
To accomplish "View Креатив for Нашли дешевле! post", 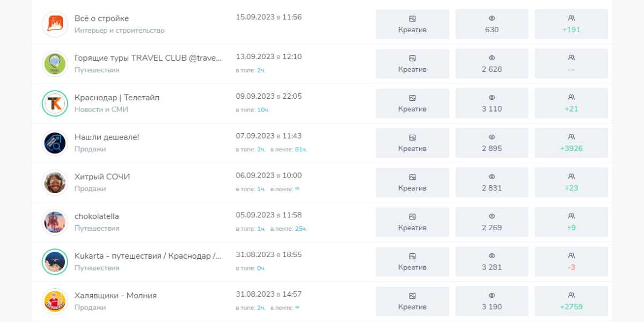I will (x=412, y=143).
